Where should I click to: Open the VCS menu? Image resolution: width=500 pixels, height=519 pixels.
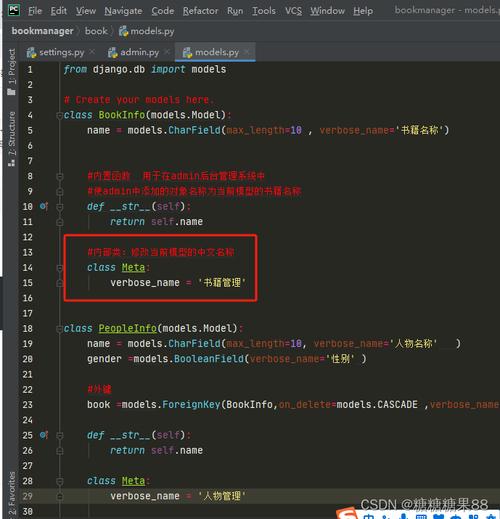coord(293,11)
